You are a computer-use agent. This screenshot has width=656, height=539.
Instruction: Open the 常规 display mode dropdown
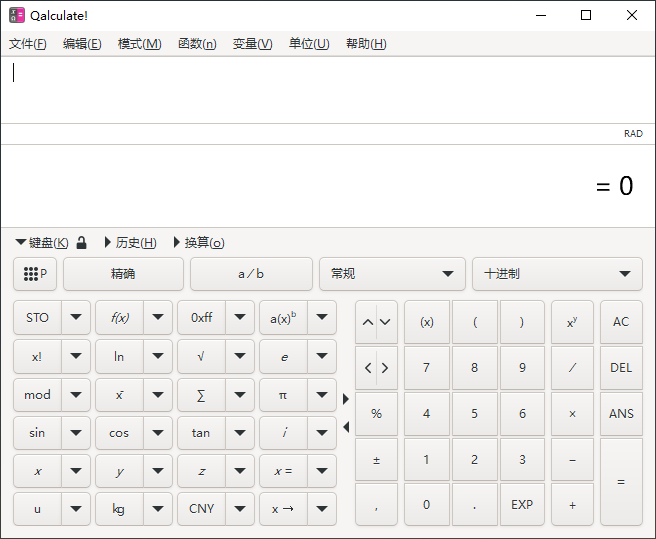coord(392,274)
